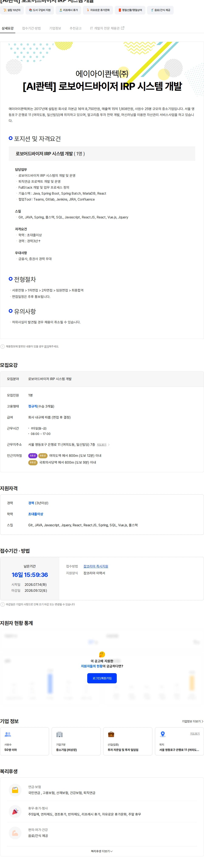Click info icon beside 채용정보에 잘못된 내용 notice
The image size is (204, 868).
point(3,346)
